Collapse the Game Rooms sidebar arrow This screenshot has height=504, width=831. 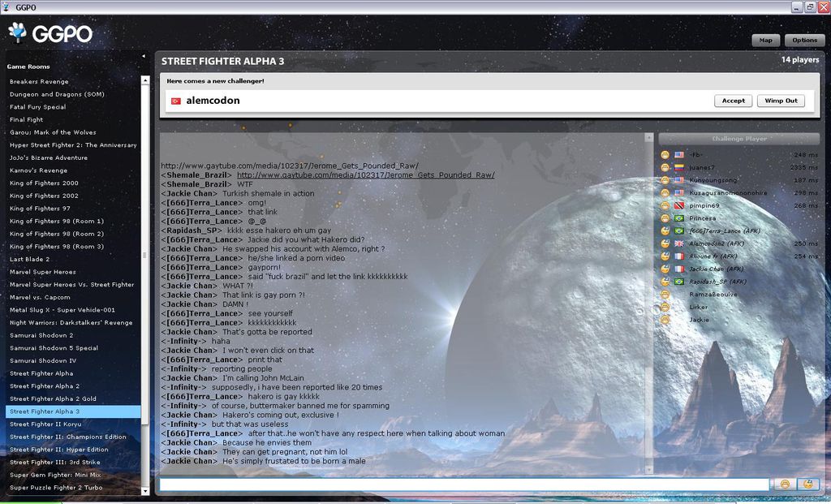coord(143,56)
